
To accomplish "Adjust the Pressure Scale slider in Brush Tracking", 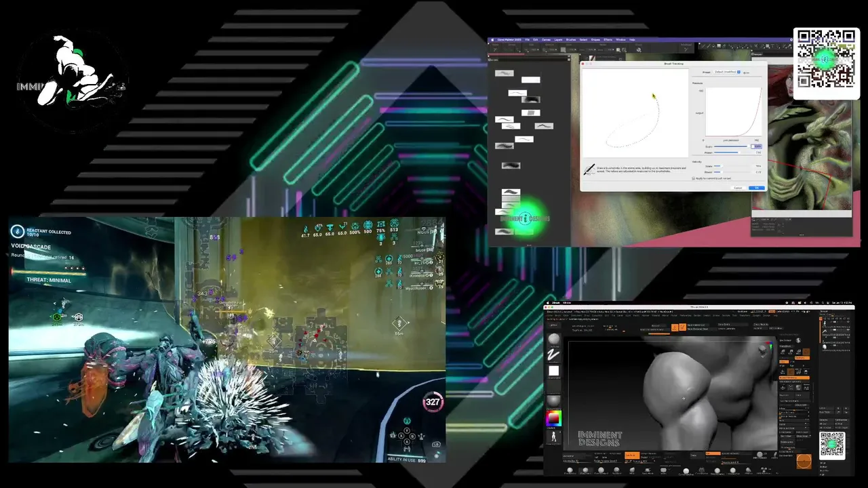I will click(x=731, y=146).
